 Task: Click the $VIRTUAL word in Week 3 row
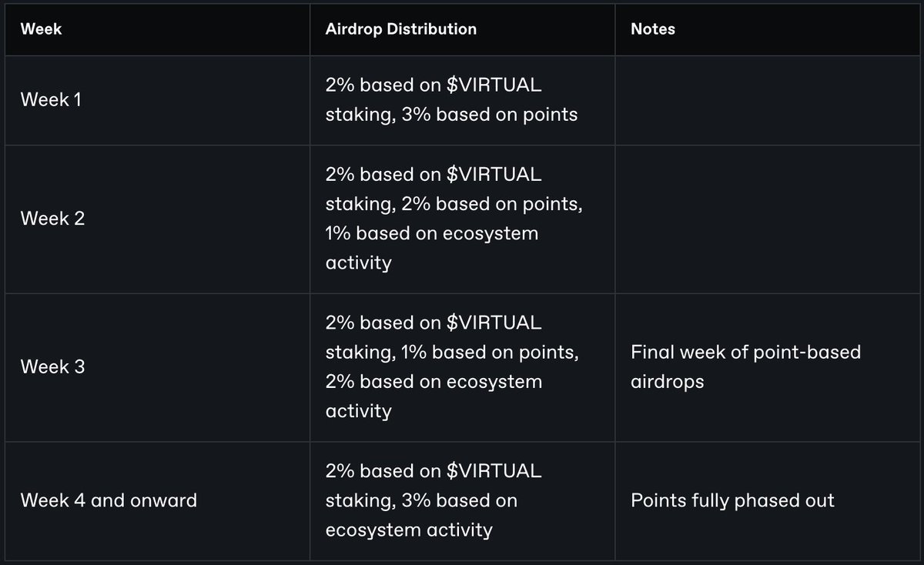click(494, 323)
